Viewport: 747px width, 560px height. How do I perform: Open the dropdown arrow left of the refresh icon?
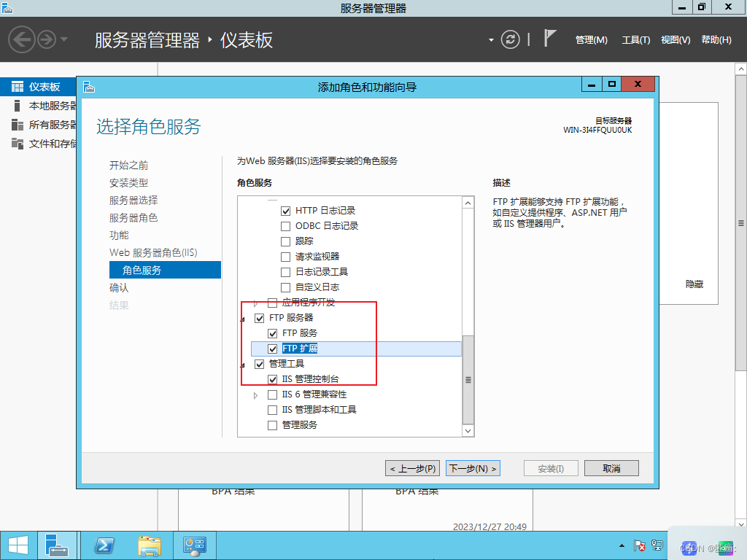click(491, 40)
